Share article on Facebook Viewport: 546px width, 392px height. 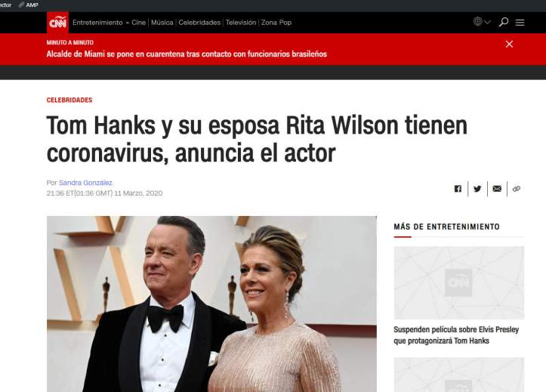coord(458,189)
